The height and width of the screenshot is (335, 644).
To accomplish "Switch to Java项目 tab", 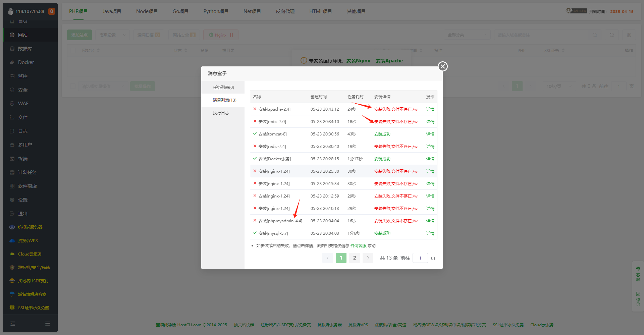I will 112,11.
